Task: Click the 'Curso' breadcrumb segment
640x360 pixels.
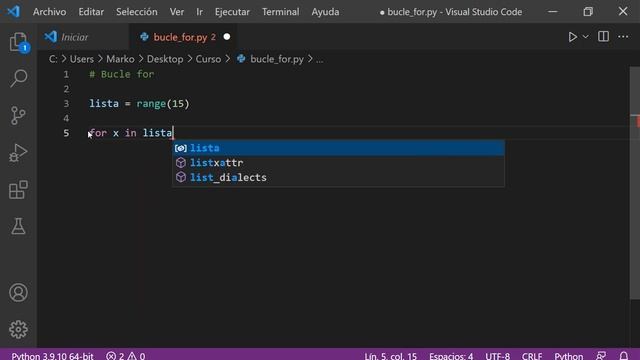Action: (x=208, y=59)
